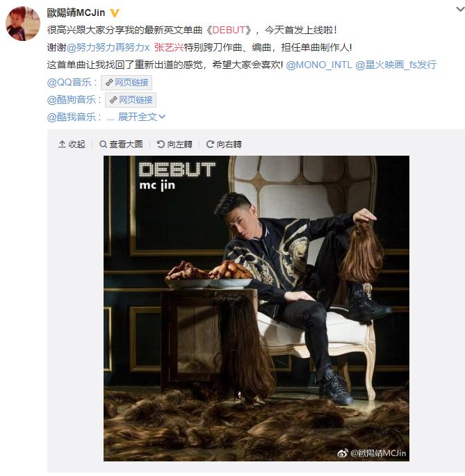
Task: Click the DEBUT album cover image
Action: coord(256,309)
